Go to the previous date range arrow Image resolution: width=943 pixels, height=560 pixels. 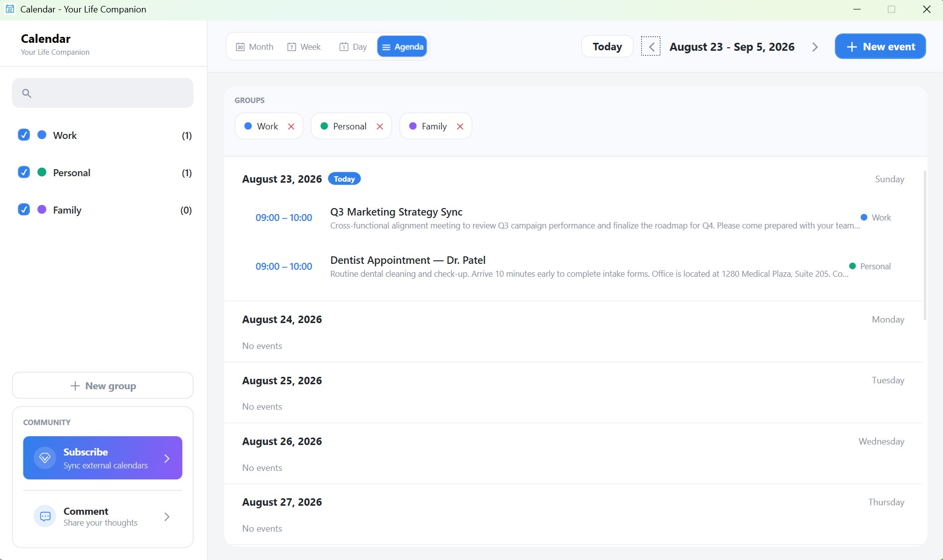pyautogui.click(x=651, y=47)
